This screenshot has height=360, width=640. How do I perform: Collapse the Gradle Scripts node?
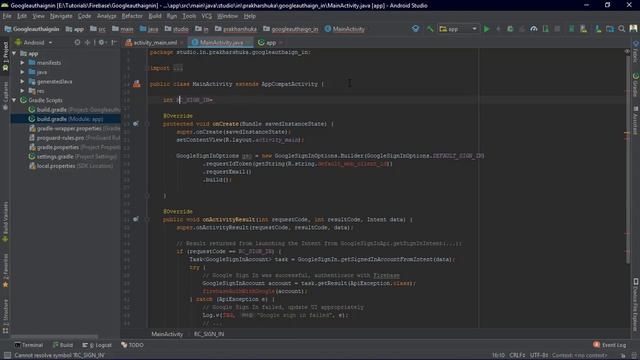tap(15, 100)
